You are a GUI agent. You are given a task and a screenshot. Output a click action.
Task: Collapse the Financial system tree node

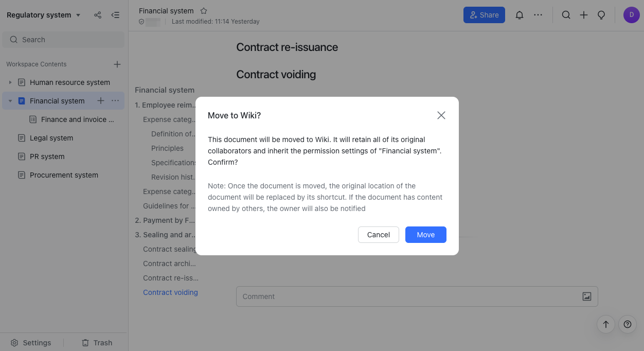coord(10,101)
